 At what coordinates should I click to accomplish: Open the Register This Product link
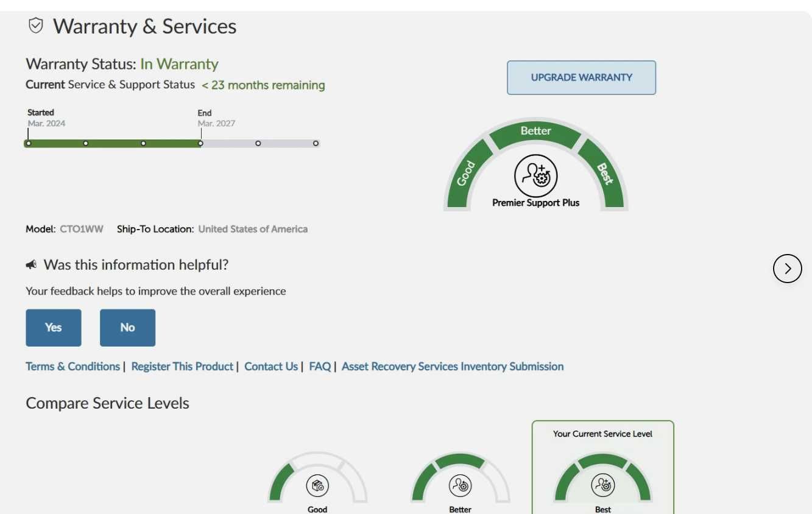182,367
